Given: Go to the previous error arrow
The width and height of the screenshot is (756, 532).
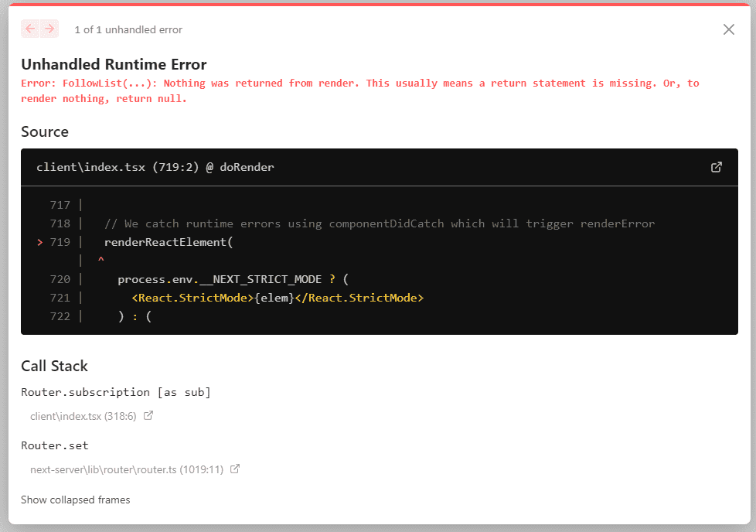Looking at the screenshot, I should click(30, 29).
